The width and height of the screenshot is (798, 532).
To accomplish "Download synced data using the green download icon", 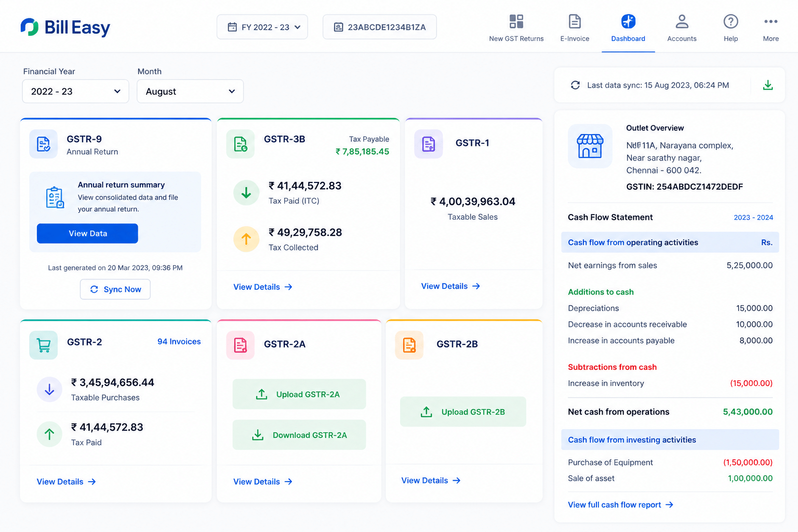I will point(768,85).
